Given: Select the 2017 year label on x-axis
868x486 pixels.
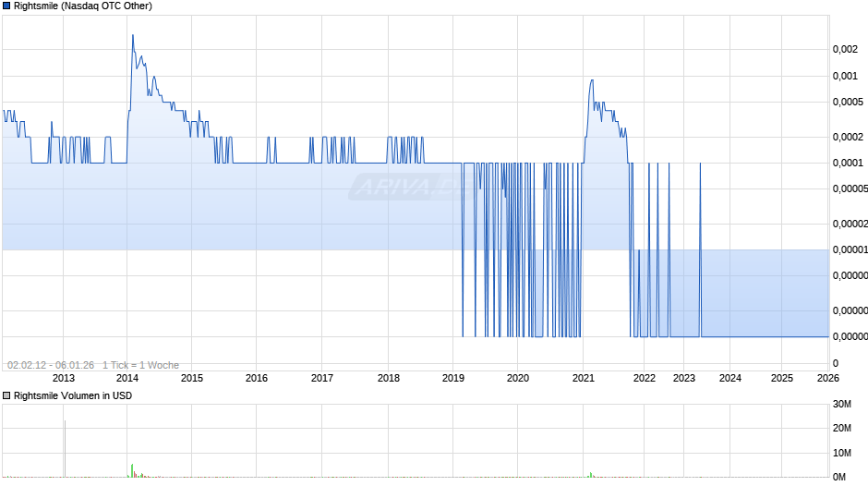Looking at the screenshot, I should (322, 378).
